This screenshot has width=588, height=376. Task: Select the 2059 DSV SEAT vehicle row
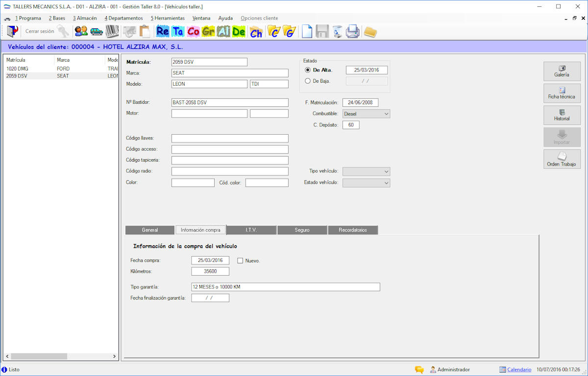[x=62, y=76]
